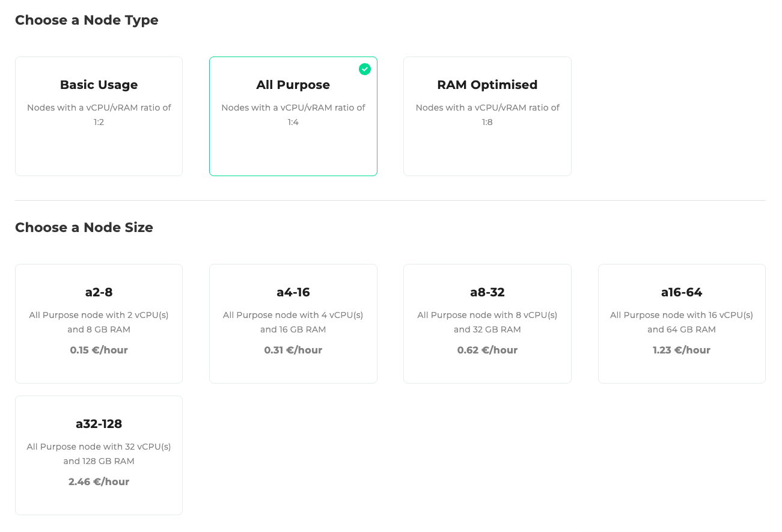Click the Choose a Node Size heading
This screenshot has height=532, width=782.
pyautogui.click(x=84, y=227)
